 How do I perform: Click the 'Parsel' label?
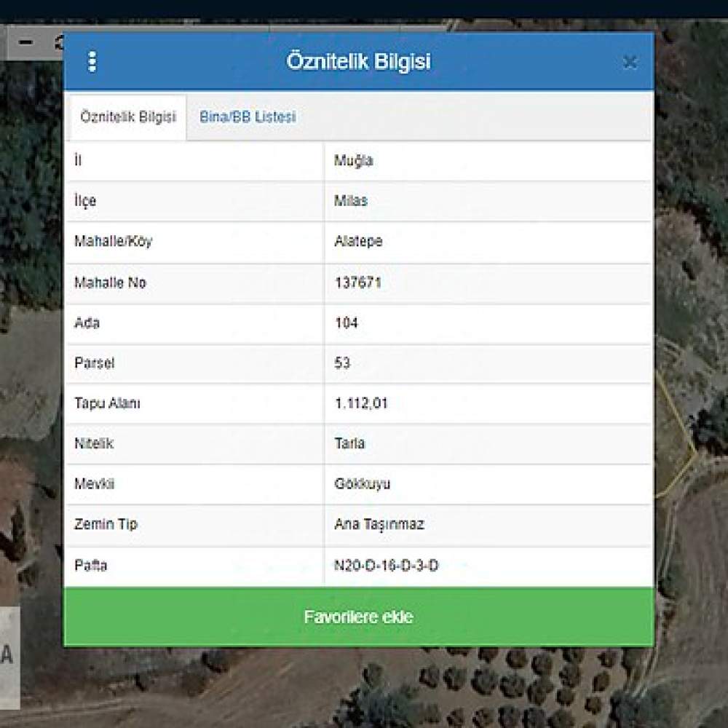point(94,363)
